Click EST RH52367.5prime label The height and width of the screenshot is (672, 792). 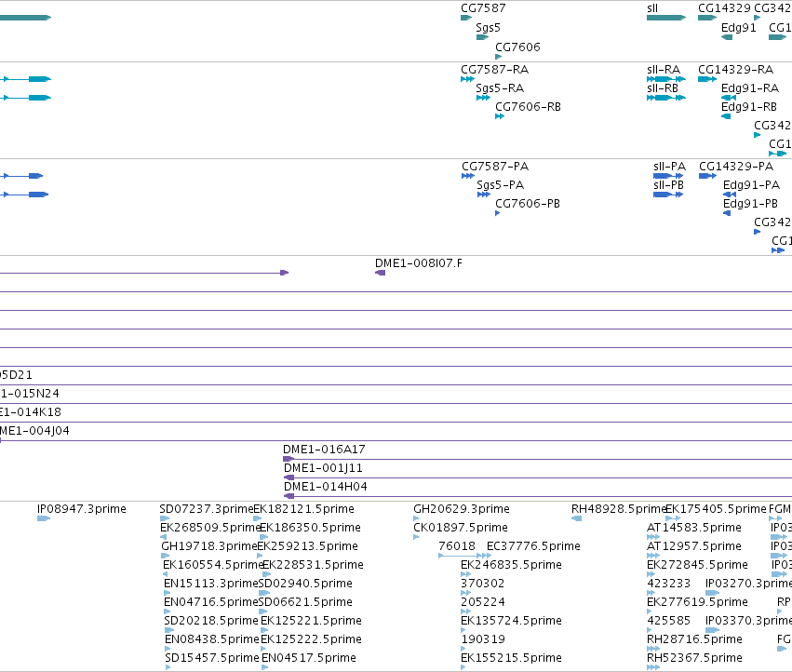(x=694, y=658)
